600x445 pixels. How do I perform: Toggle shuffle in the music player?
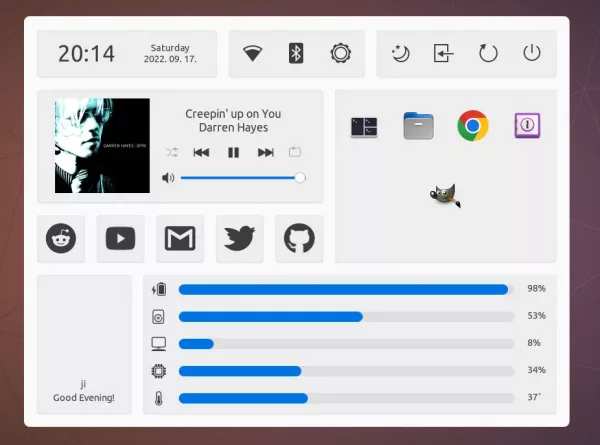point(172,152)
